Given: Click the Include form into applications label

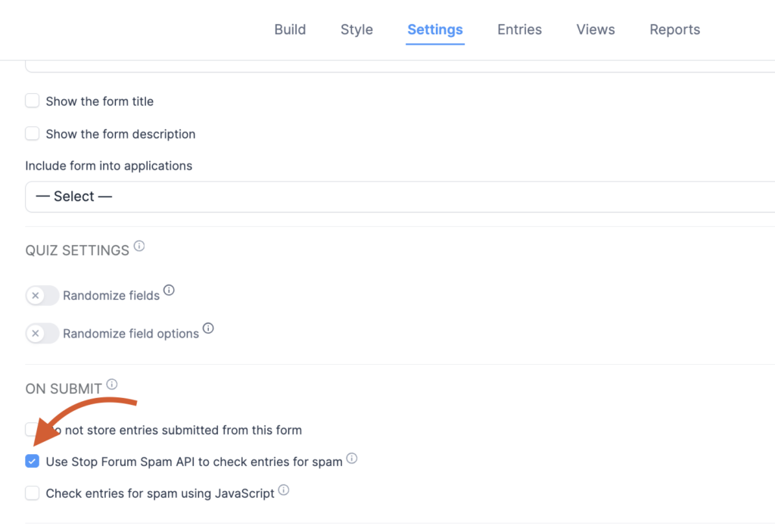Looking at the screenshot, I should [x=109, y=166].
